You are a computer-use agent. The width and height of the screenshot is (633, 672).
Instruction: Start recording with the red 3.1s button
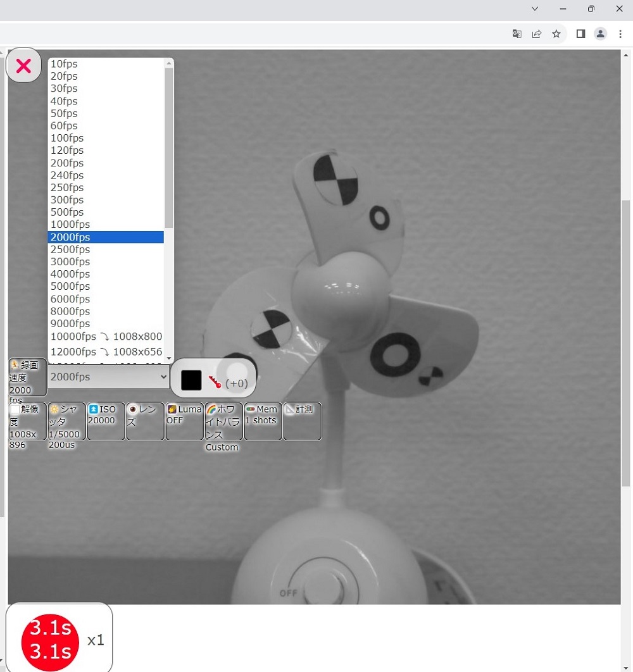[50, 642]
